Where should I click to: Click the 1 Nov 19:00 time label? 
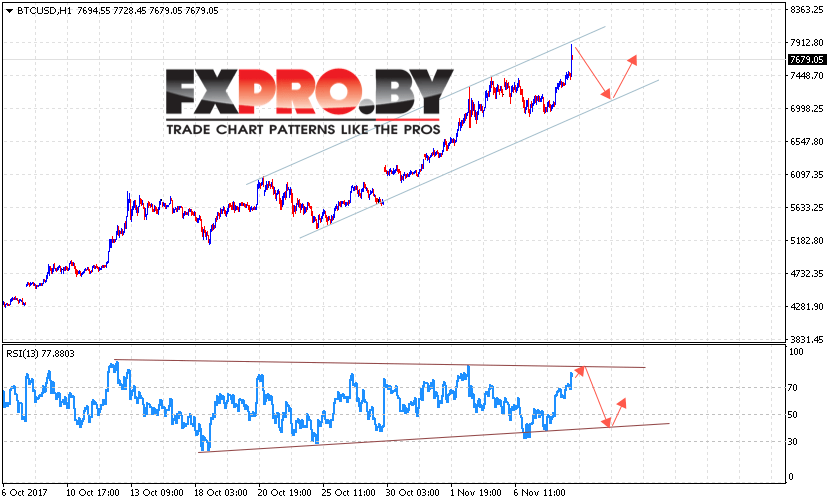[x=476, y=492]
